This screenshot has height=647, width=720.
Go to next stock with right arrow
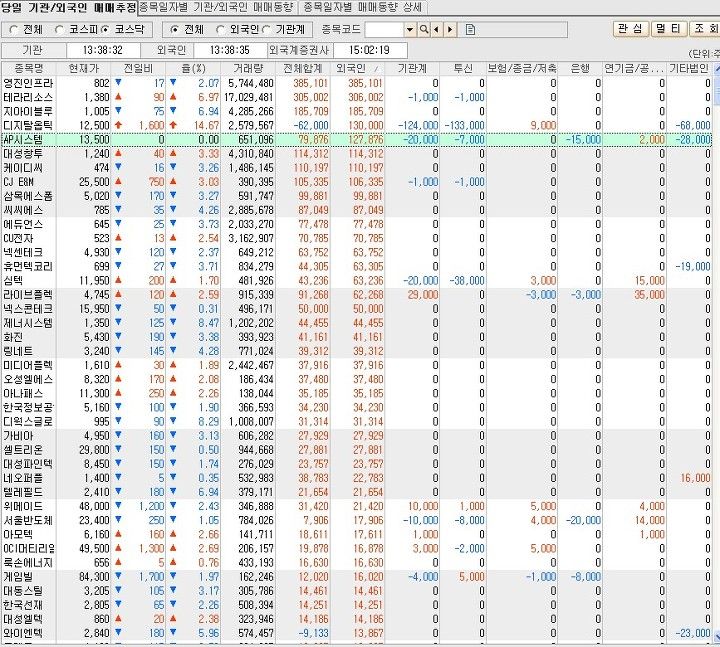[450, 30]
